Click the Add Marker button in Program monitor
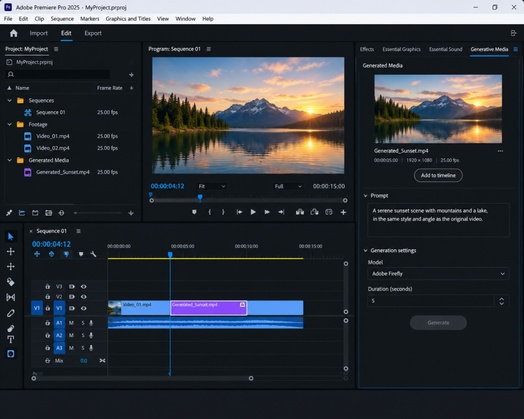Image resolution: width=524 pixels, height=419 pixels. 194,212
